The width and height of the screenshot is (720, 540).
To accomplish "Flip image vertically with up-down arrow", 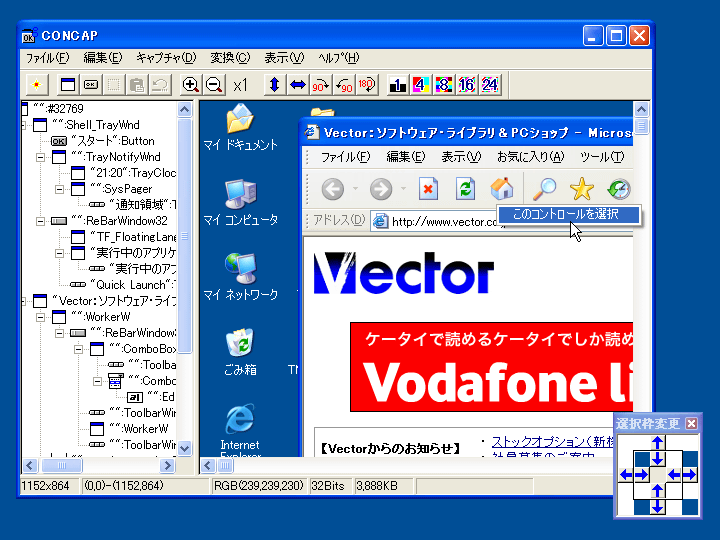I will tap(275, 84).
